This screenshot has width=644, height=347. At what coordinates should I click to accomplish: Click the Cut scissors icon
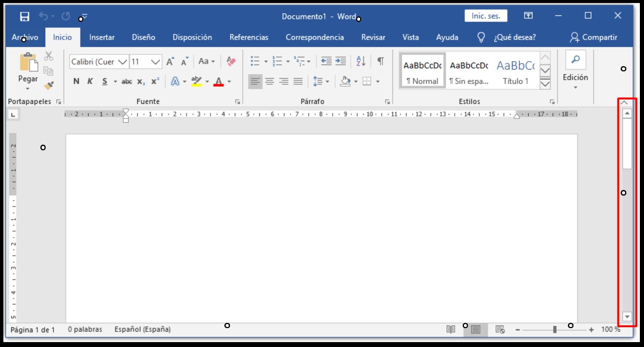coord(48,56)
